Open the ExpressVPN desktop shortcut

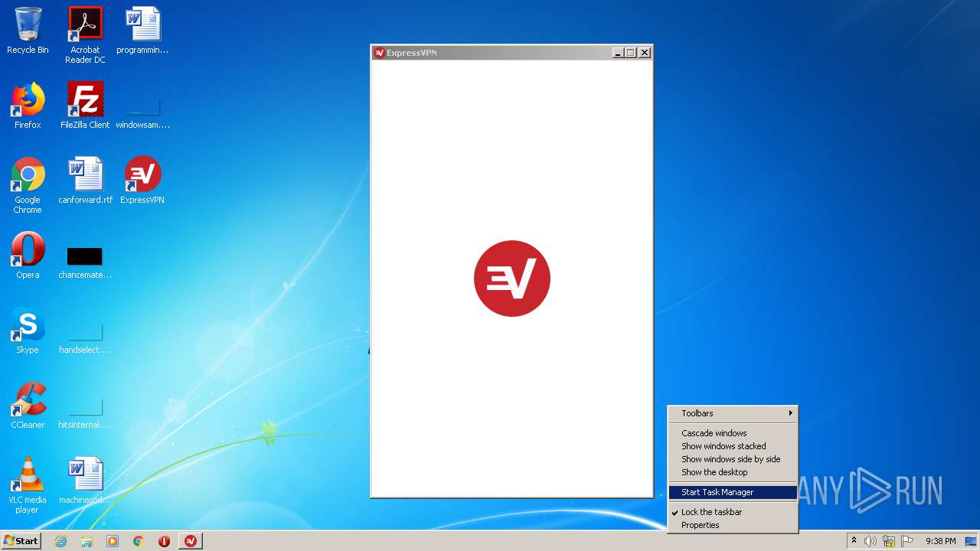click(x=142, y=181)
